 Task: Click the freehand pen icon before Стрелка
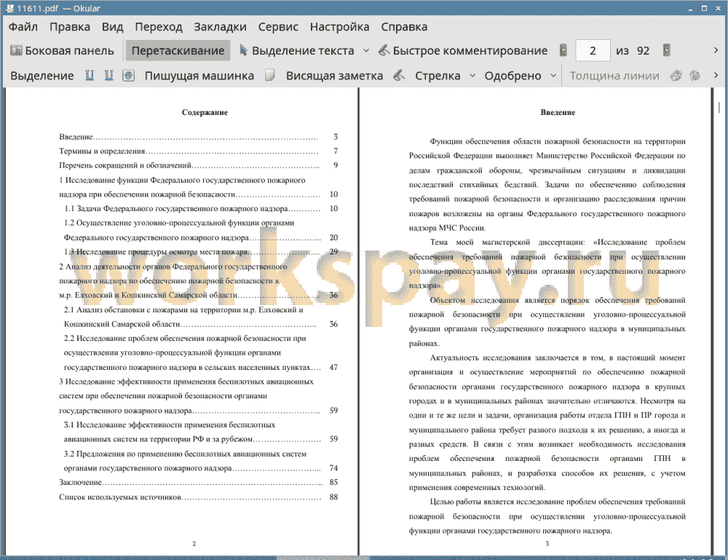click(399, 75)
